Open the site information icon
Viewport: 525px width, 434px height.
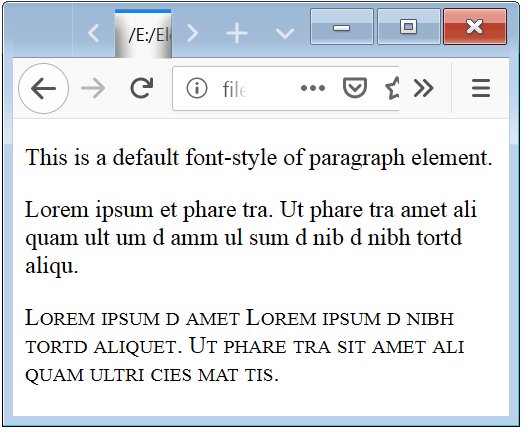pos(197,88)
